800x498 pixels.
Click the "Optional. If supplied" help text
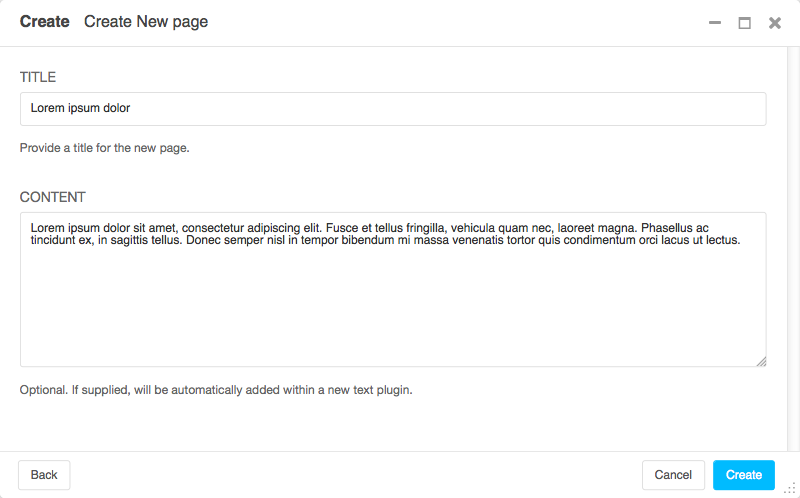(216, 389)
